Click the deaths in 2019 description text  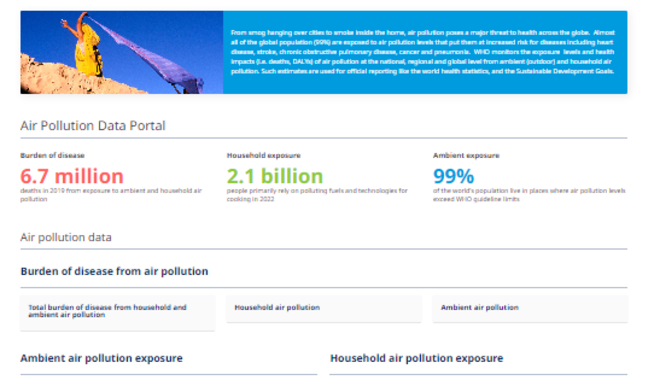[111, 195]
